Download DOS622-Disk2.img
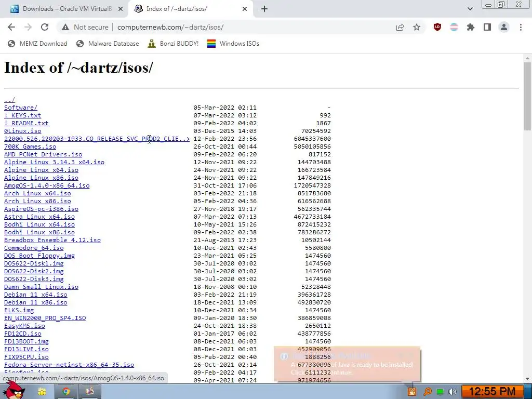The width and height of the screenshot is (532, 399). [34, 271]
